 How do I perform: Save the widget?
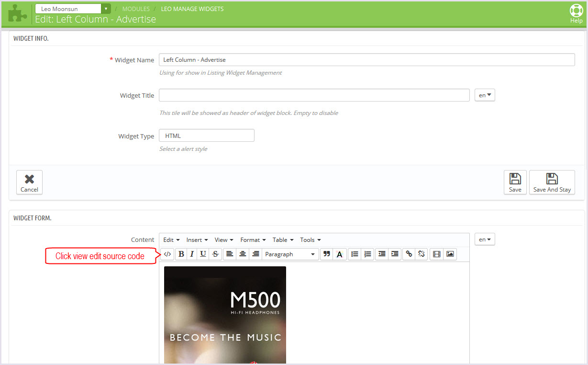[x=515, y=182]
